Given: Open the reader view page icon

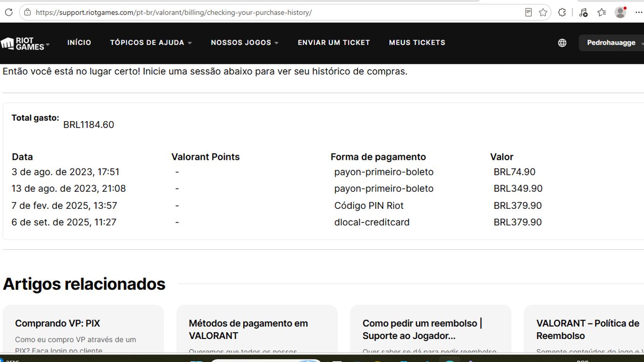Looking at the screenshot, I should click(x=528, y=12).
